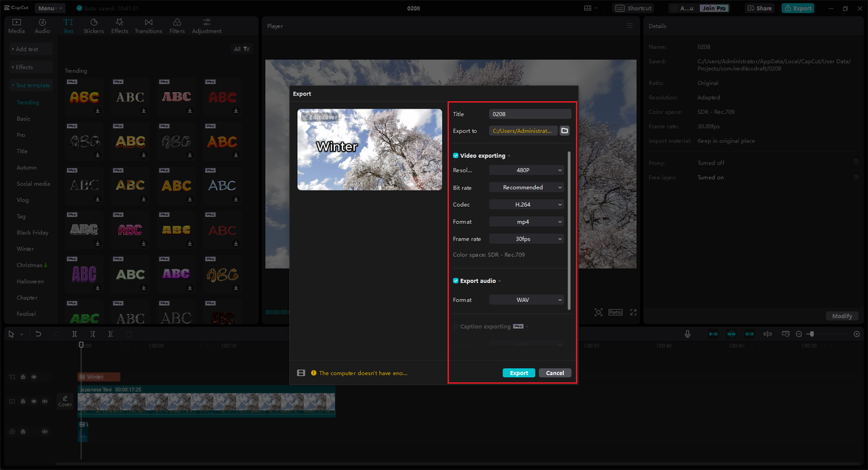
Task: Hide the main video track eye icon
Action: [x=34, y=402]
